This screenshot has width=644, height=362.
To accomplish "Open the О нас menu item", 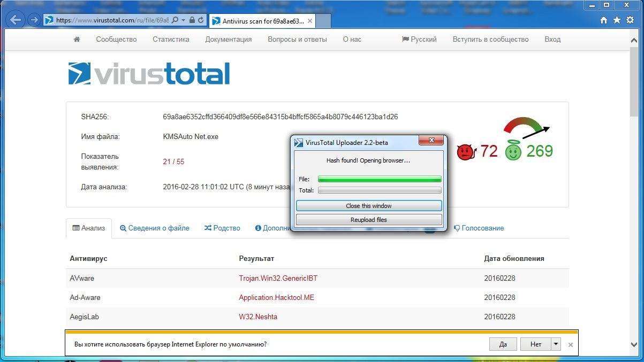I will pos(352,39).
